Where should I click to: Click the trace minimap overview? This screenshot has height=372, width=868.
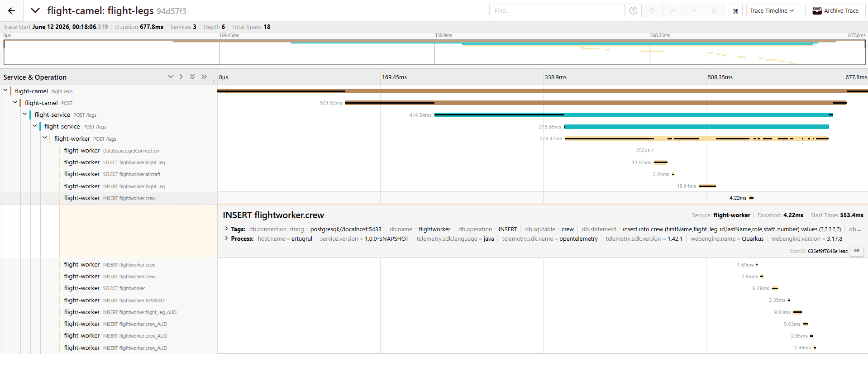434,52
